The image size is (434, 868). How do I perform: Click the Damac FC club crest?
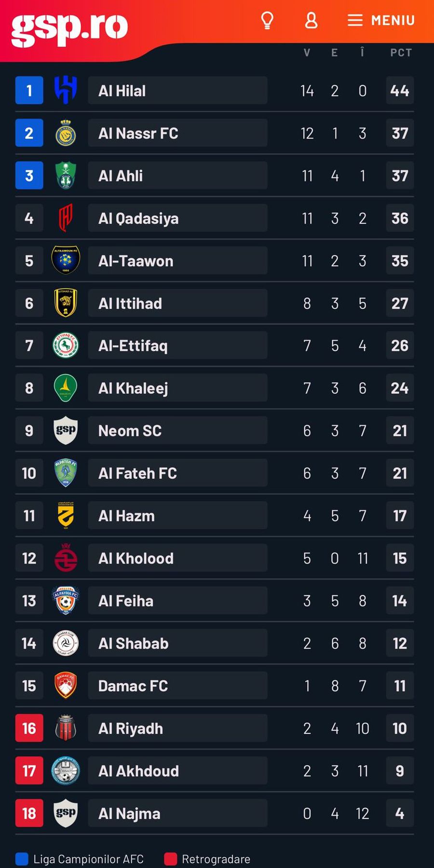point(66,686)
